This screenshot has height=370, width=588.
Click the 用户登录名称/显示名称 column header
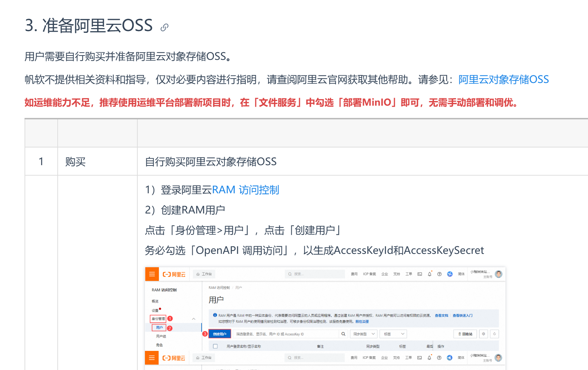click(x=244, y=347)
